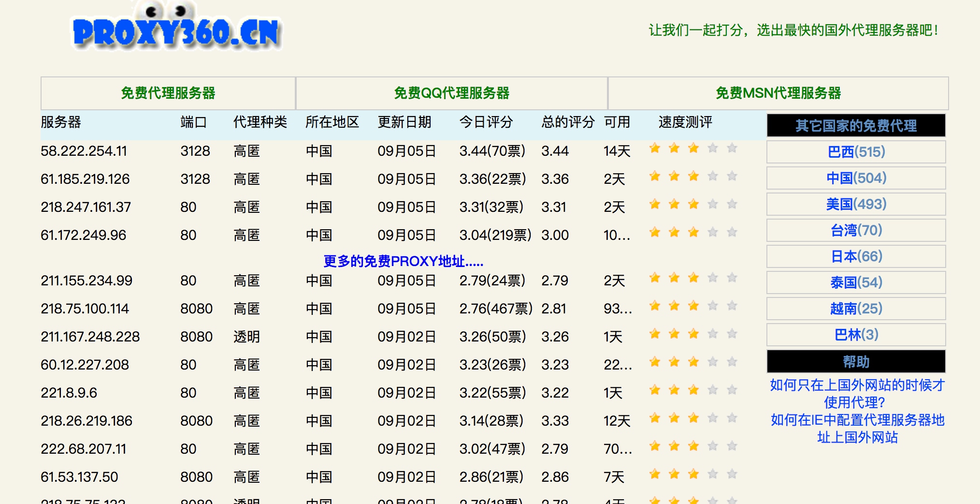Click the 速度测评 column header
The width and height of the screenshot is (980, 504).
point(685,122)
